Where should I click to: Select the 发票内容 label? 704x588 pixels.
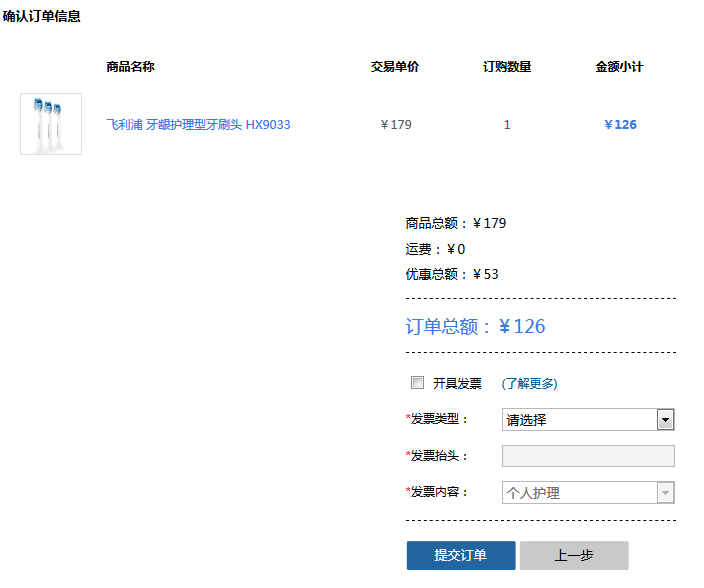(436, 492)
